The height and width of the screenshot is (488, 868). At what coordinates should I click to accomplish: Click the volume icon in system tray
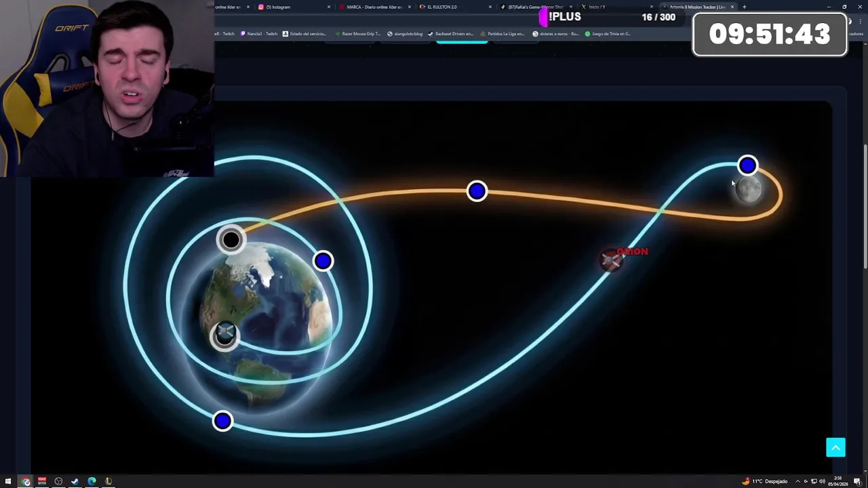(822, 481)
